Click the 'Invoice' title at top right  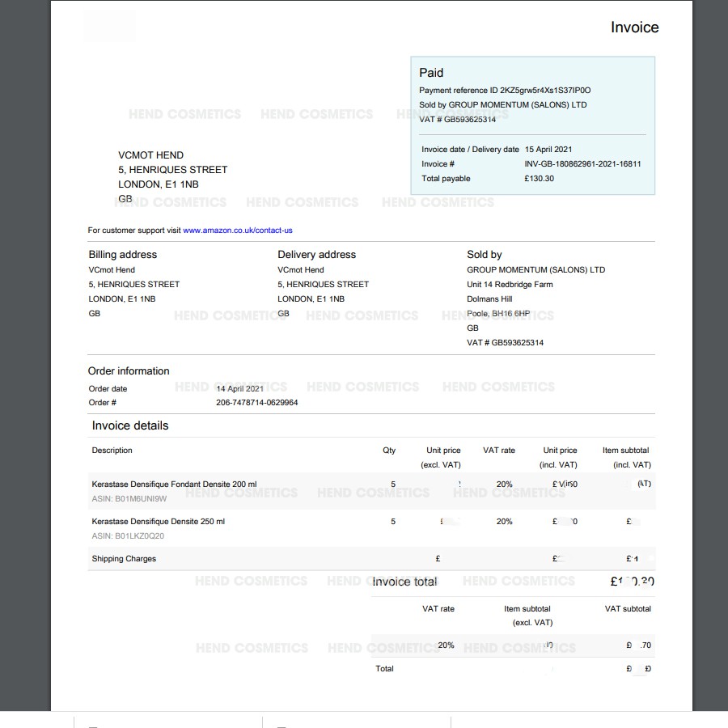pos(634,28)
